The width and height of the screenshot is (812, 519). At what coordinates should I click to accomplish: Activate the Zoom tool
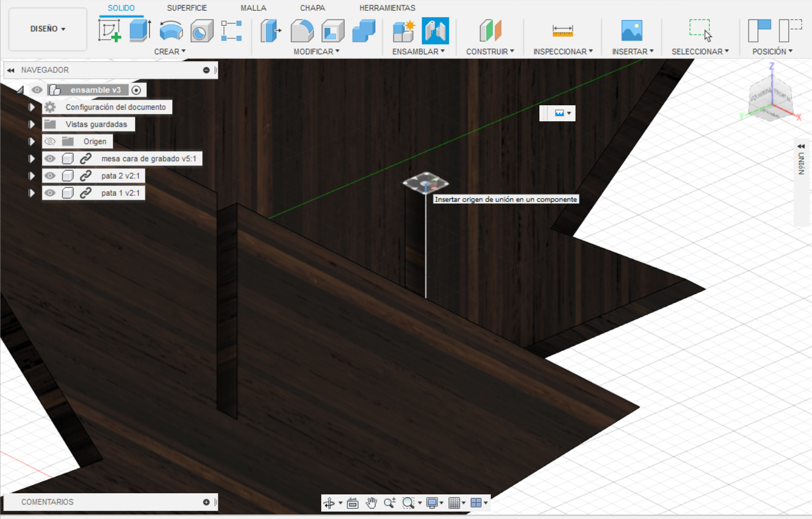(390, 503)
